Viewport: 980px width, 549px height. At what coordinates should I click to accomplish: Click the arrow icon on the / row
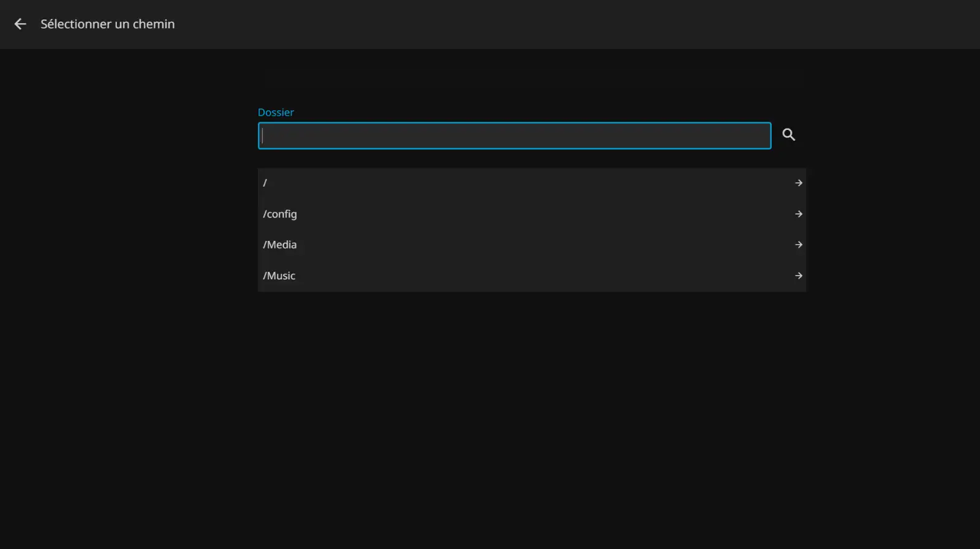pyautogui.click(x=798, y=183)
